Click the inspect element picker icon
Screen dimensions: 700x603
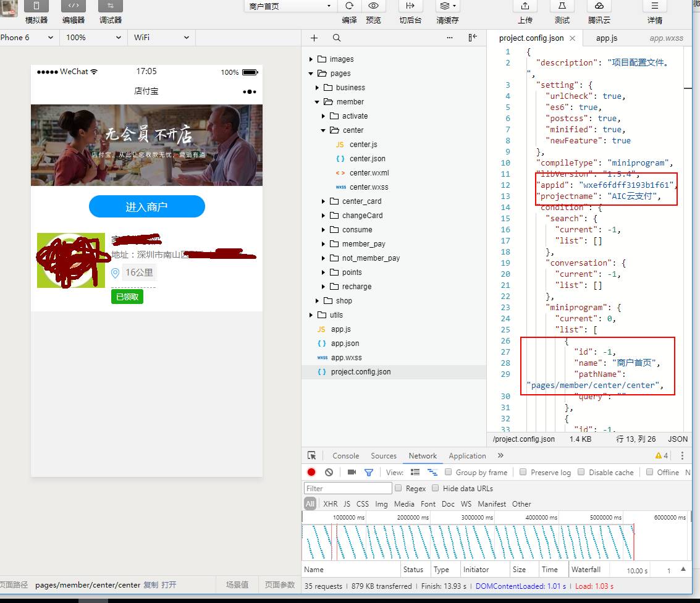point(312,455)
